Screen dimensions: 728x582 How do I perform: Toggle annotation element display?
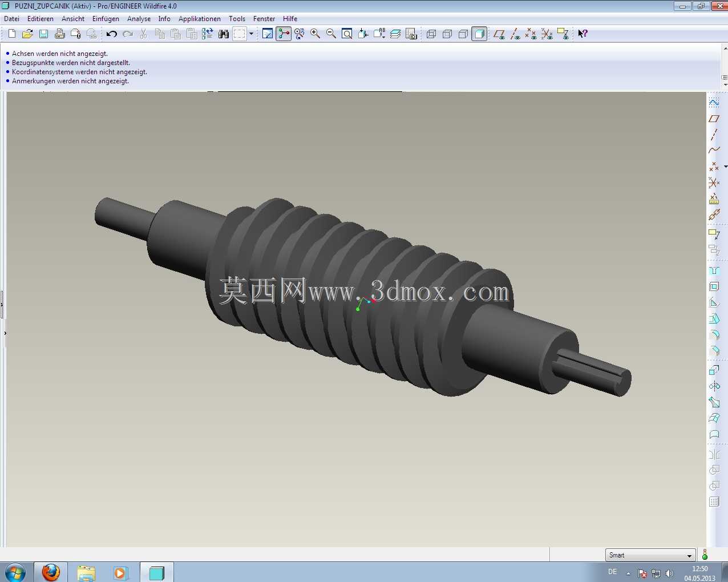click(x=563, y=34)
